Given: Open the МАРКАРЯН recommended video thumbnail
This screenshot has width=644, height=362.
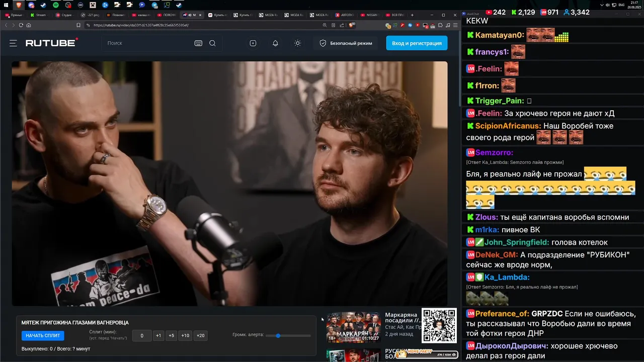Looking at the screenshot, I should pos(354,327).
